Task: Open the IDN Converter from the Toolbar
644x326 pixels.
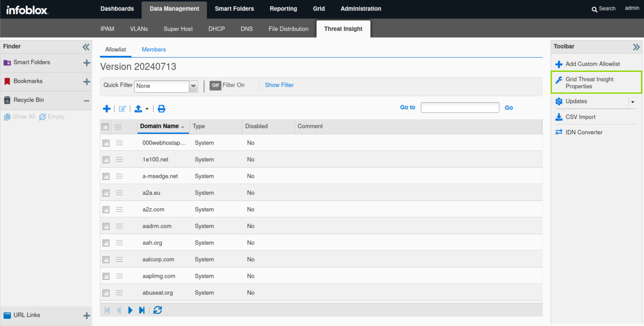Action: [584, 132]
